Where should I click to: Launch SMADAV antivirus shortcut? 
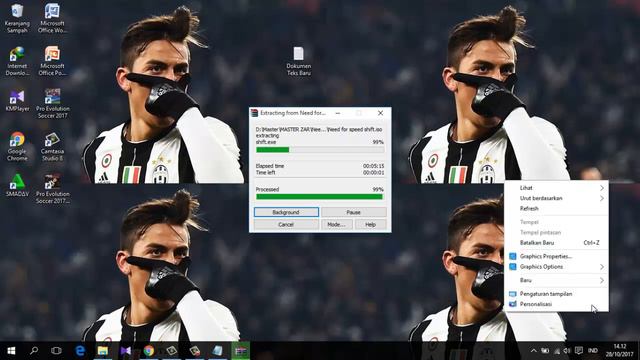[x=17, y=186]
